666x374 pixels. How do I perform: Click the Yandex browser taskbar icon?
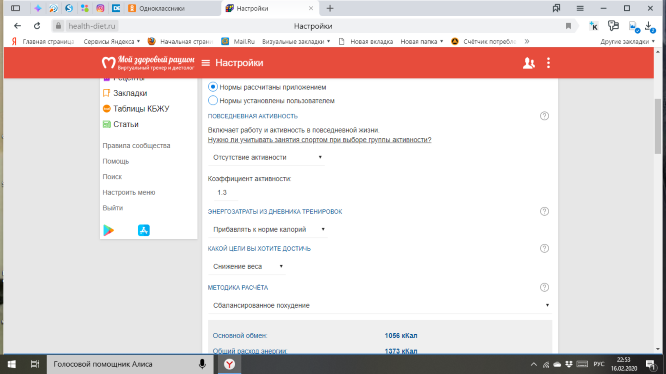229,364
